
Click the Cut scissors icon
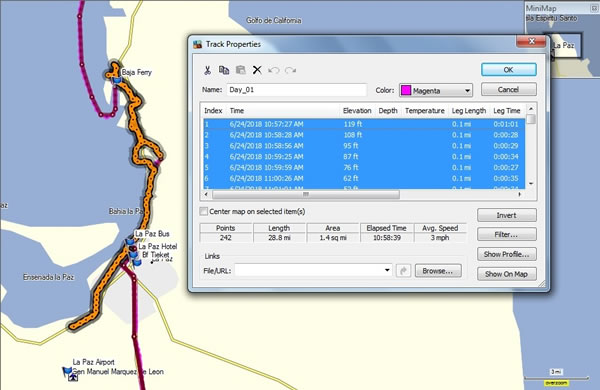207,70
